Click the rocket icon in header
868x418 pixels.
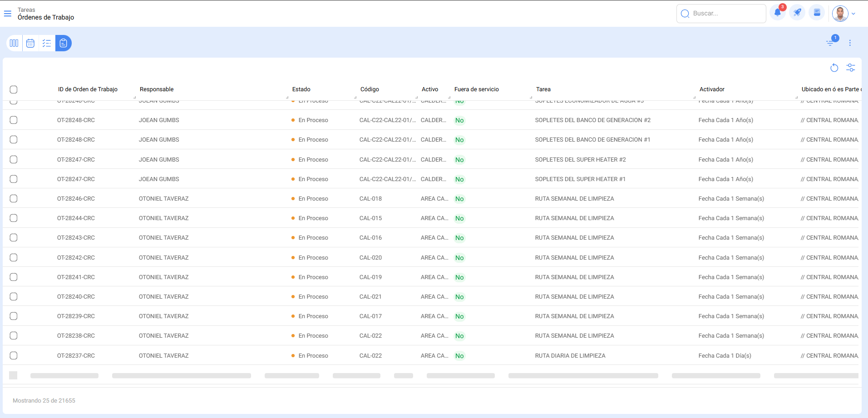797,13
